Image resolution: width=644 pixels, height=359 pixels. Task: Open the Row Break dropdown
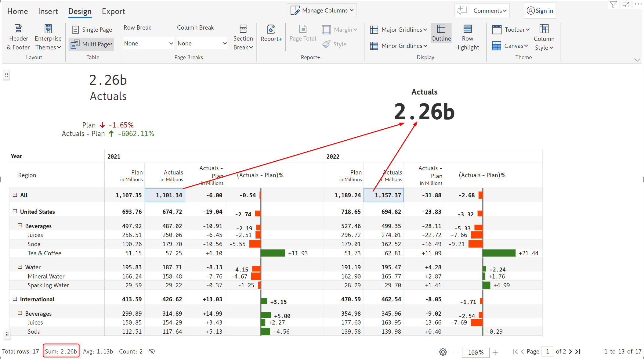tap(148, 43)
